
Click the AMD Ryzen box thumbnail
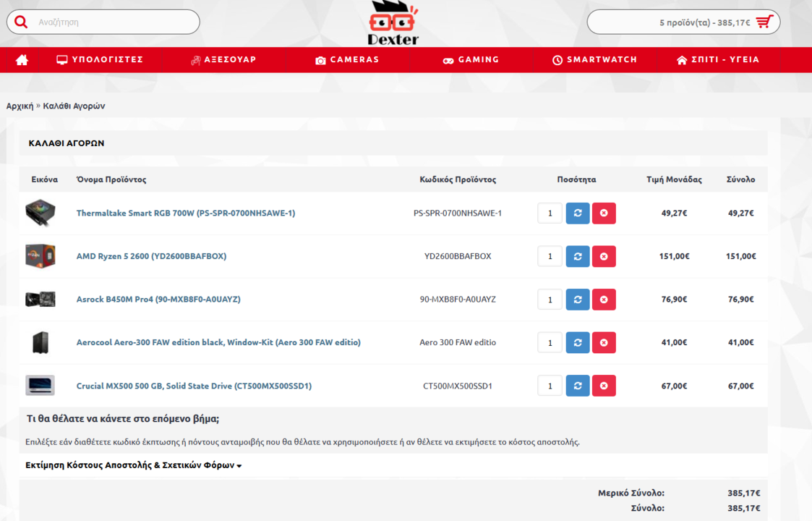tap(40, 256)
